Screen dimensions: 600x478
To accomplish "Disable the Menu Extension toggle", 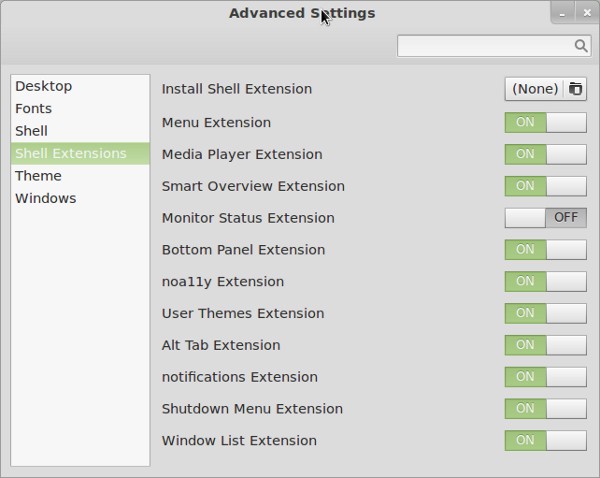I will [545, 122].
